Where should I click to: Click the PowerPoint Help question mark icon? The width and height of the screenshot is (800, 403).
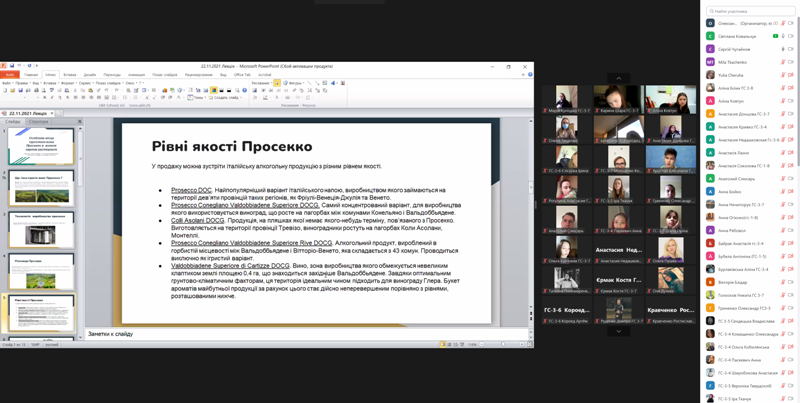(x=530, y=74)
